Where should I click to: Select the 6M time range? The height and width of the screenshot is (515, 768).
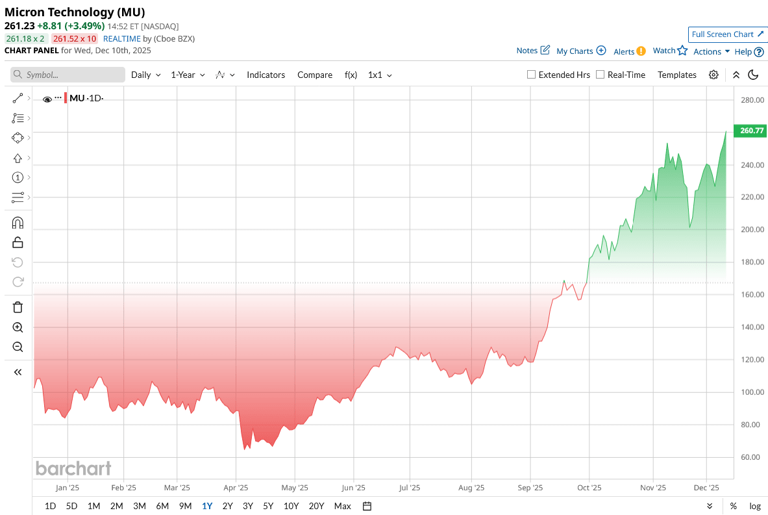(x=162, y=506)
